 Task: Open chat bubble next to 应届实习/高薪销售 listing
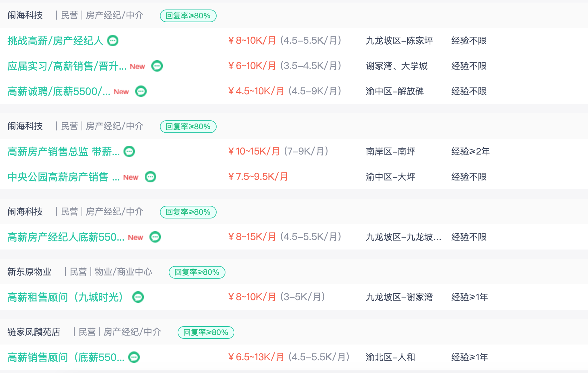pyautogui.click(x=157, y=66)
